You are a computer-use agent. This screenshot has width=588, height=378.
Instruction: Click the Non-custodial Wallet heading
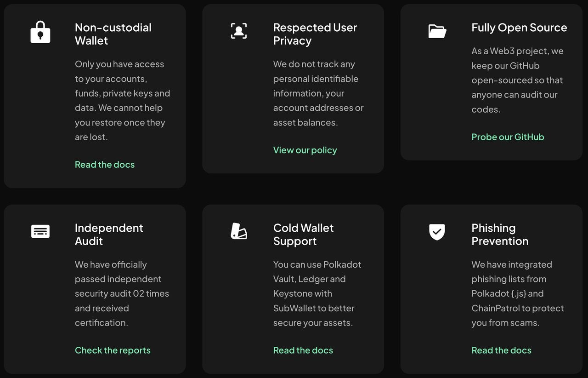click(x=113, y=34)
